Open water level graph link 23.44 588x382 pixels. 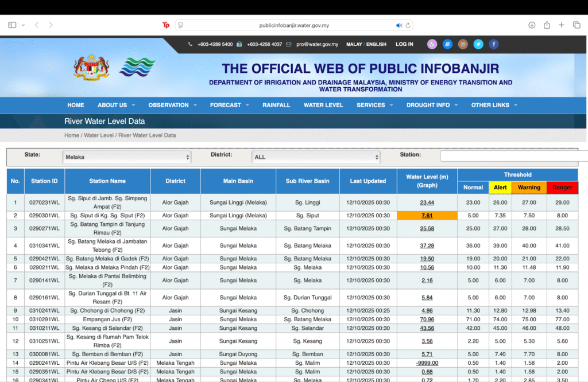coord(427,202)
